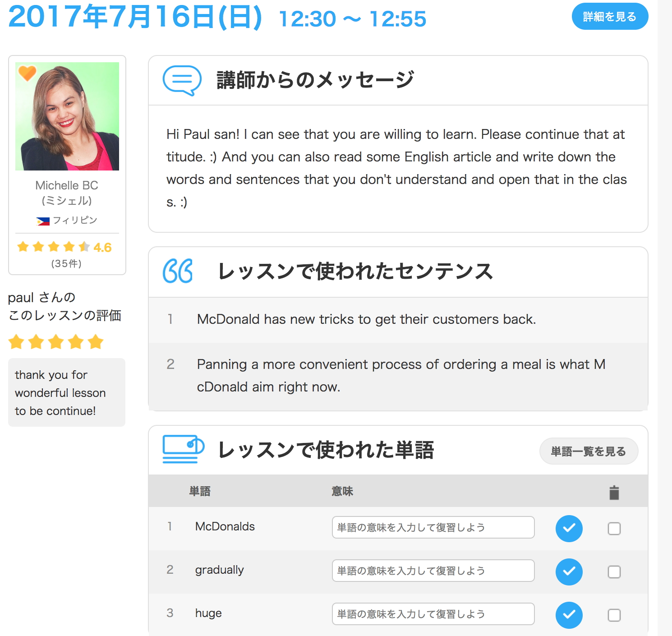Viewport: 672px width, 636px height.
Task: Open Michelle BC teacher photo
Action: click(x=67, y=116)
